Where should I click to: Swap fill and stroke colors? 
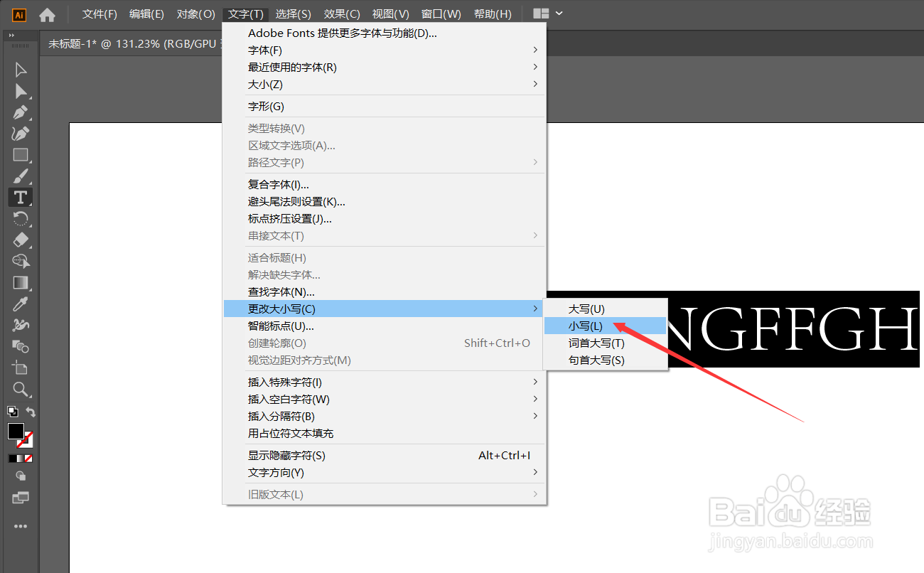click(31, 411)
